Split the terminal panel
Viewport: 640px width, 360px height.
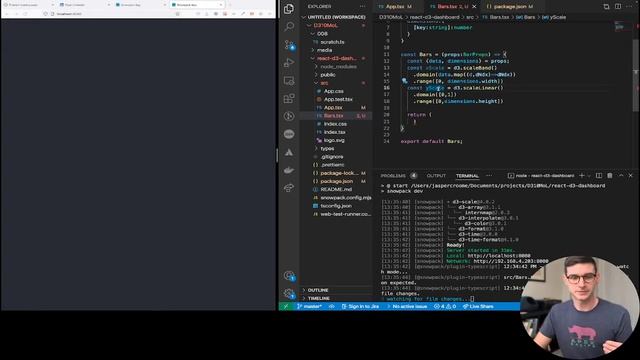(x=599, y=176)
